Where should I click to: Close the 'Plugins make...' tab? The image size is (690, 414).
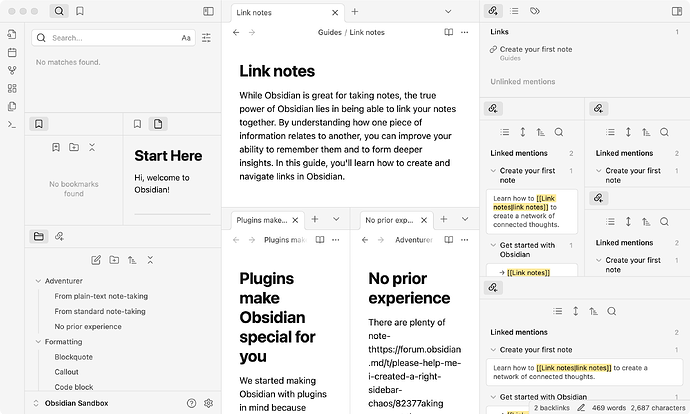(x=295, y=220)
